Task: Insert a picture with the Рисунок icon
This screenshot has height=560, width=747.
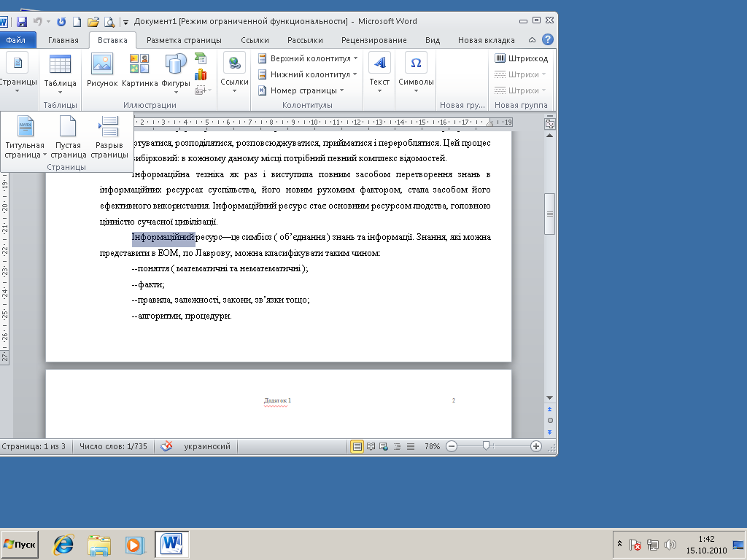Action: pyautogui.click(x=102, y=71)
